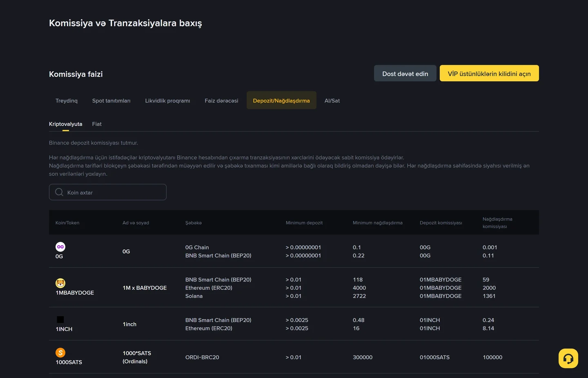Click the 8.14 withdrawal fee value
The image size is (588, 378).
point(488,328)
